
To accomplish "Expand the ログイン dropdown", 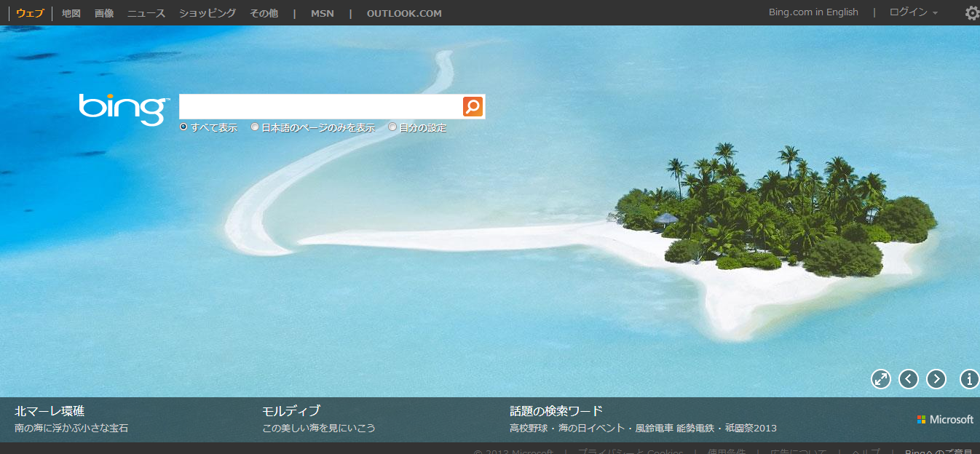I will pos(913,12).
